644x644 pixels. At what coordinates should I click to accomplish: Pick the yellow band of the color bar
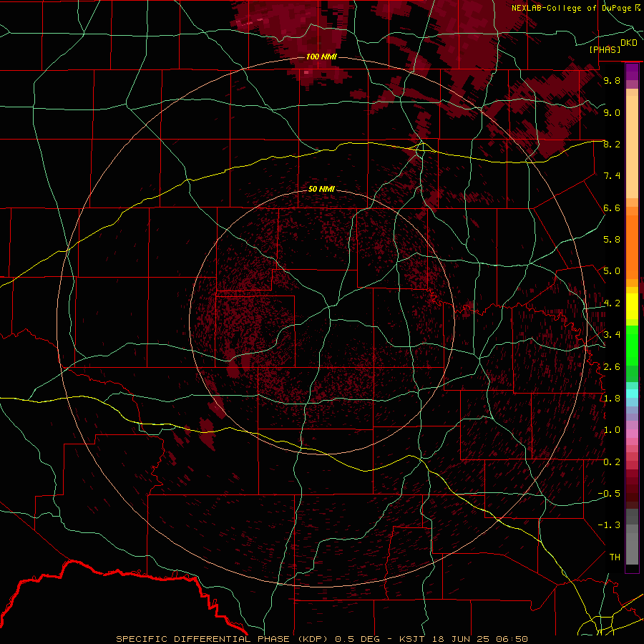click(632, 306)
